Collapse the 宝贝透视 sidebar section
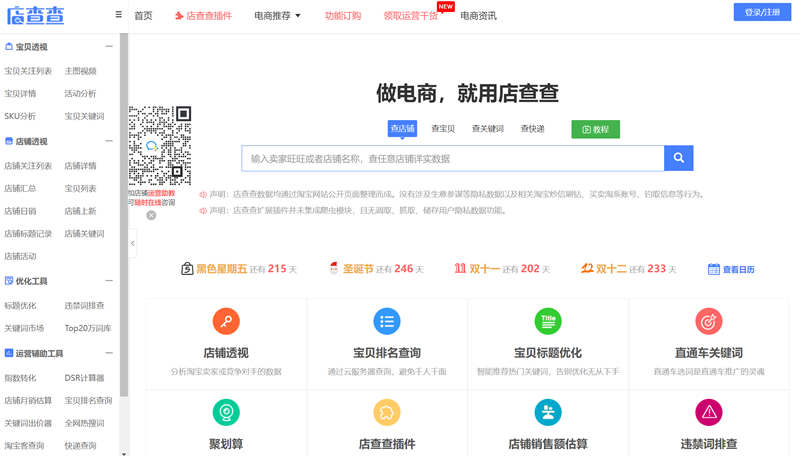 (109, 47)
